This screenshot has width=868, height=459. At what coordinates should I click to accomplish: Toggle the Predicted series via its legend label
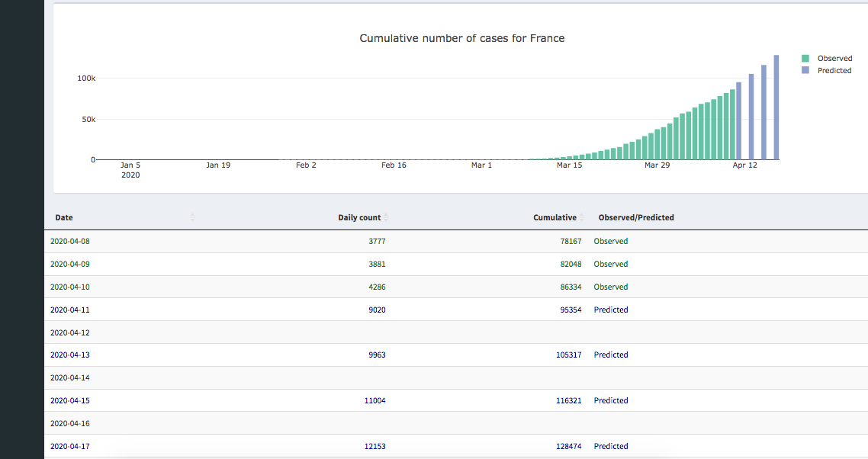tap(834, 71)
